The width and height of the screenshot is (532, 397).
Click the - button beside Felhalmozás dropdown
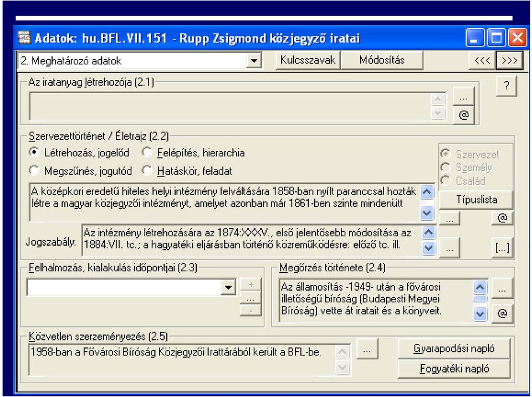pos(250,311)
